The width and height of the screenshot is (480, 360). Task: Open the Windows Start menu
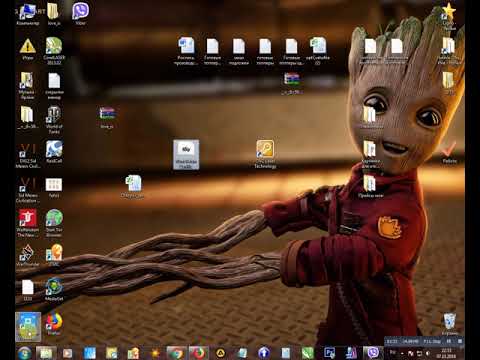25,353
